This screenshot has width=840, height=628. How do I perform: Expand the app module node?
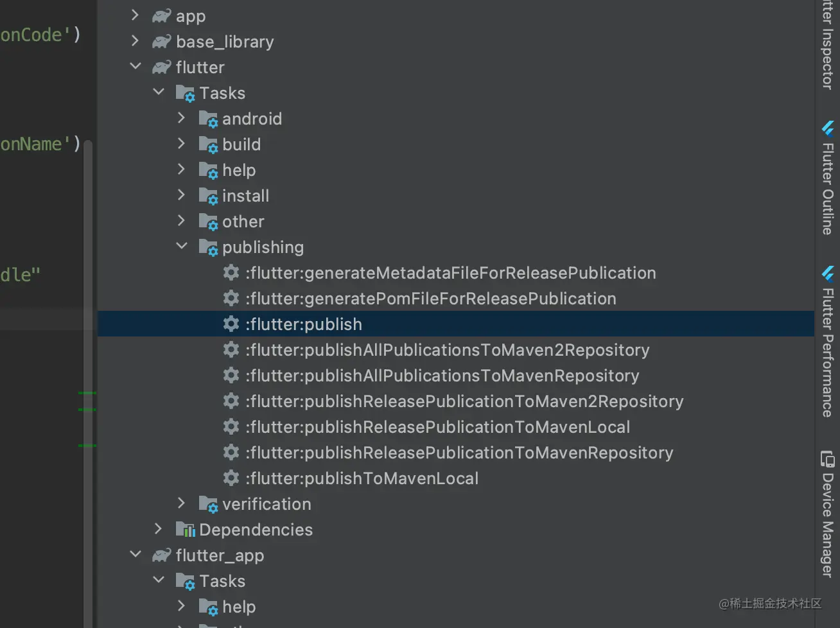[135, 15]
